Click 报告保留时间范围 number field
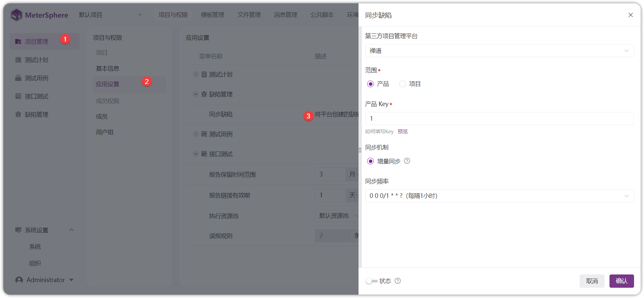The width and height of the screenshot is (644, 298). click(x=330, y=174)
